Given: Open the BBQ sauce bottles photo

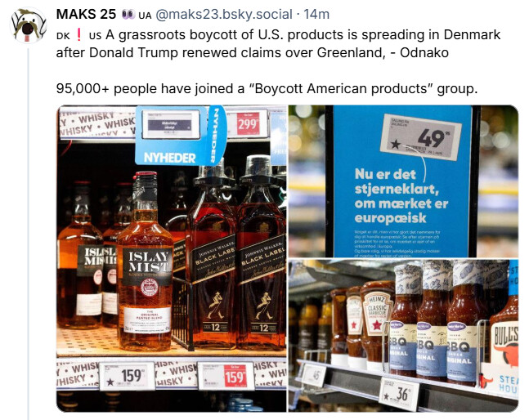Looking at the screenshot, I should pyautogui.click(x=403, y=336).
